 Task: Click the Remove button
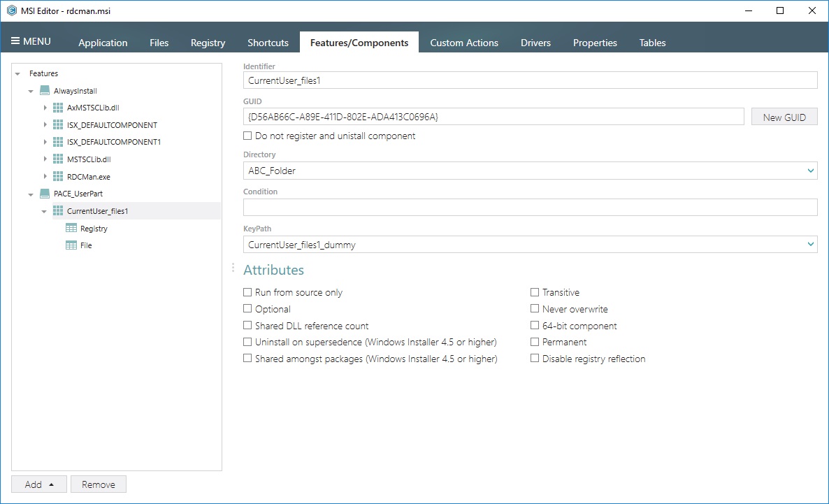99,484
